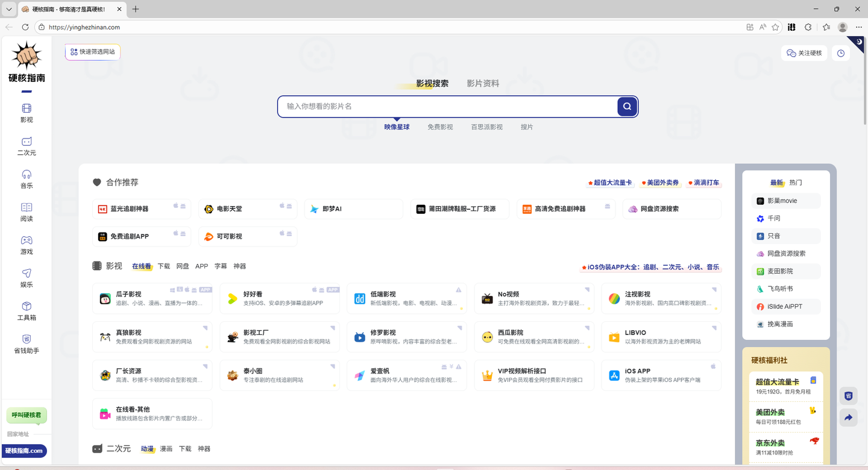Screen dimensions: 868x470
Task: Open the 二次元 category in the left sidebar
Action: 27,146
